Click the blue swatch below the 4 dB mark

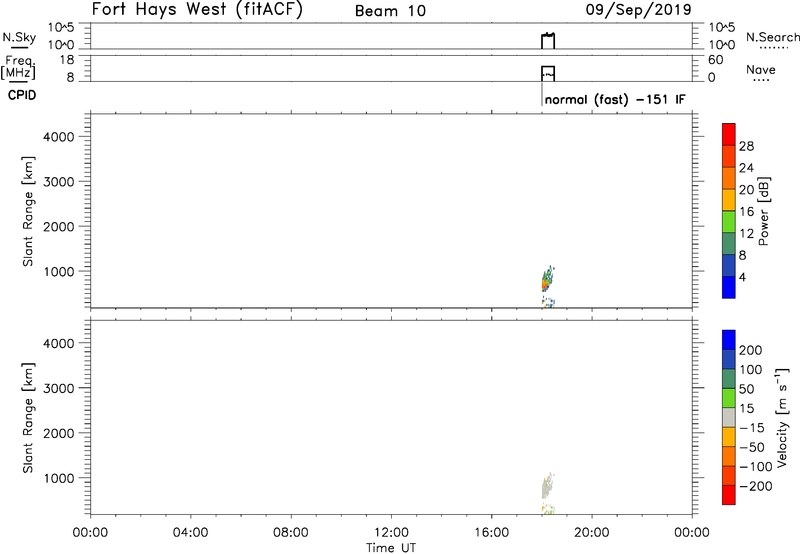pyautogui.click(x=729, y=287)
